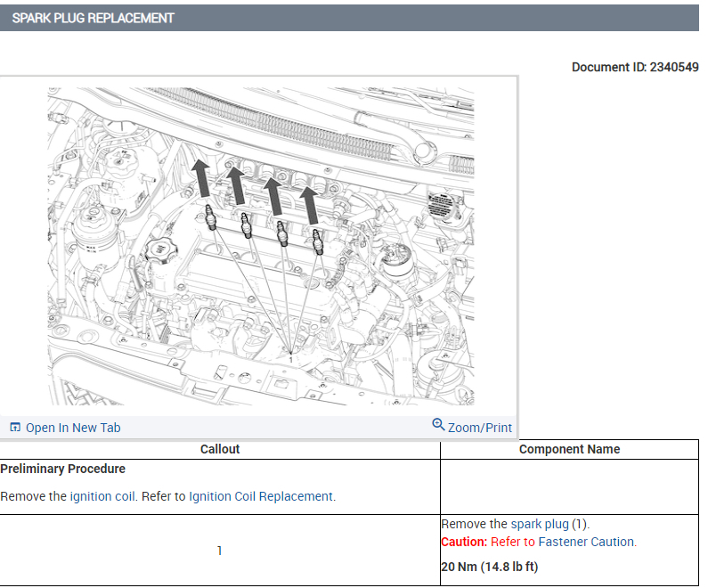708x588 pixels.
Task: Click the "Open In New Tab" text link
Action: pyautogui.click(x=73, y=428)
